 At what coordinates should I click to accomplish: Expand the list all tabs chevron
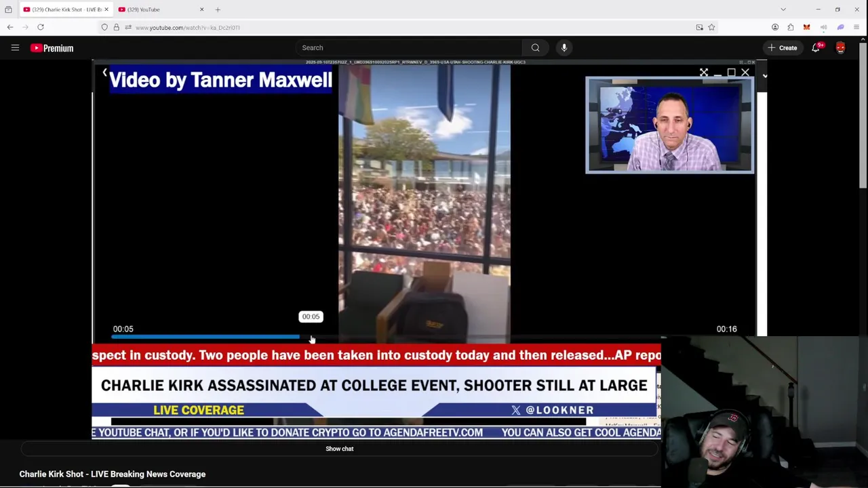pyautogui.click(x=783, y=9)
